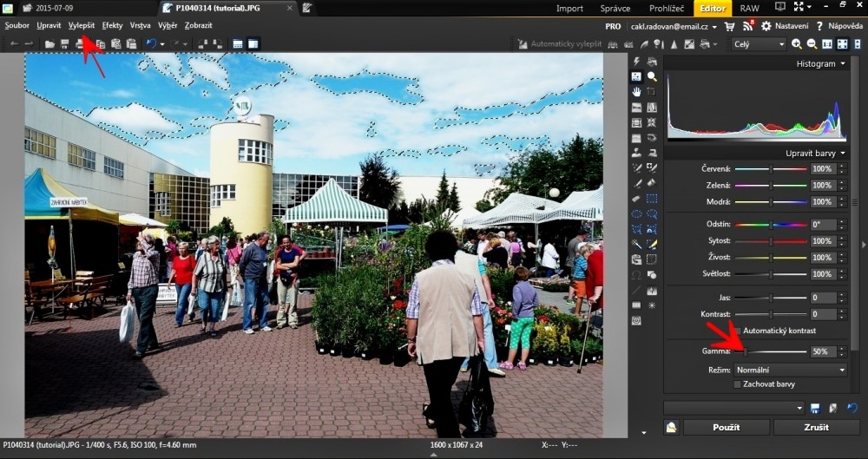Click the undo arrow icon

[151, 44]
